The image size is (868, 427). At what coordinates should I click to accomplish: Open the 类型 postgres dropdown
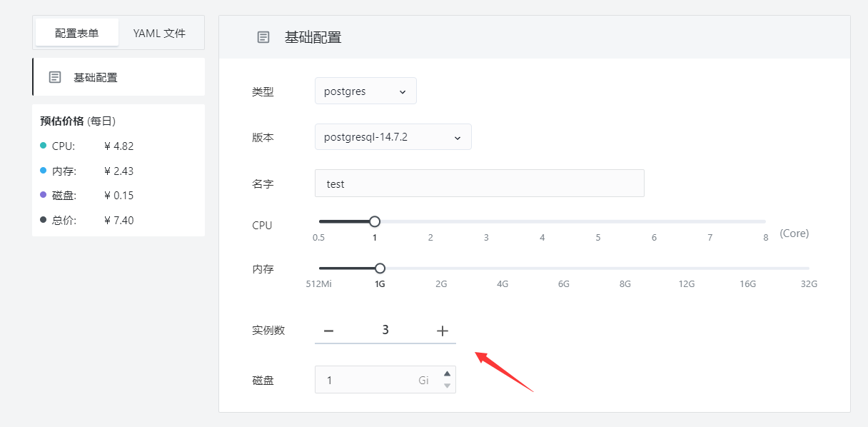[365, 91]
